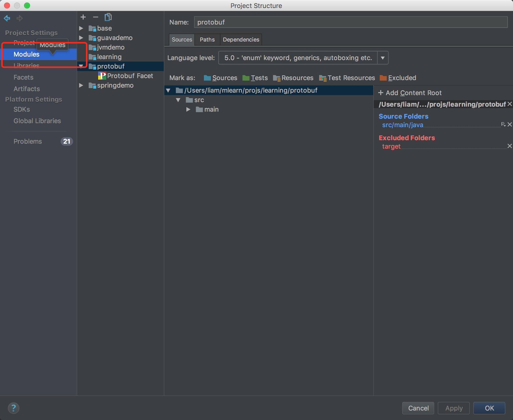Open SDKs in Platform Settings

22,109
